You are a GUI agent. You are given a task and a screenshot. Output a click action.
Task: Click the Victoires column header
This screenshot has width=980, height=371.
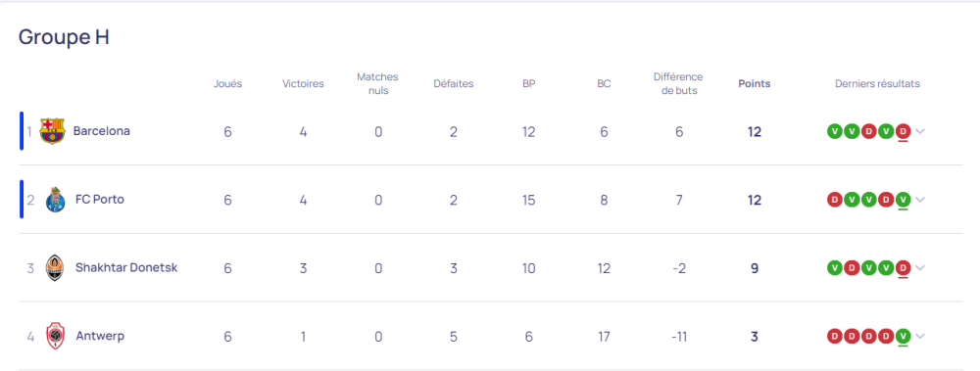(x=303, y=83)
